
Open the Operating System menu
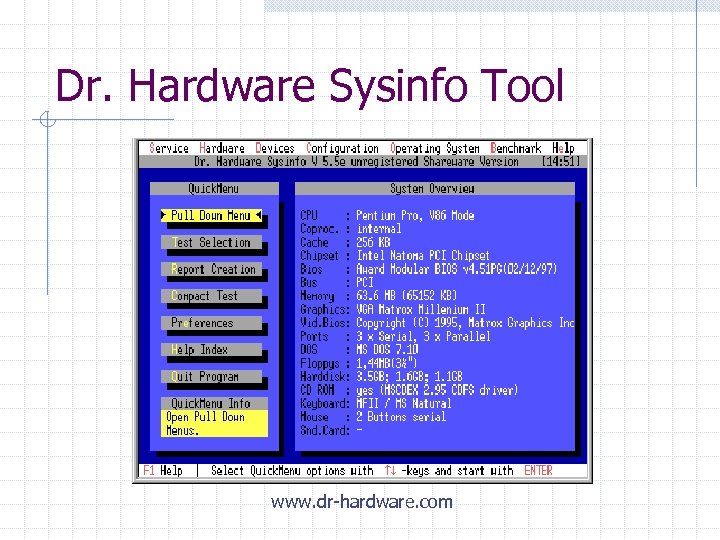435,148
